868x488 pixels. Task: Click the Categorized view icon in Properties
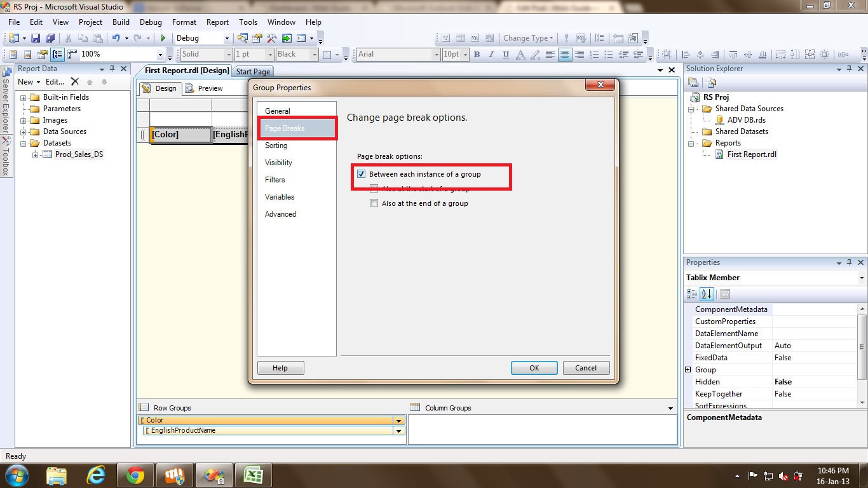tap(693, 294)
